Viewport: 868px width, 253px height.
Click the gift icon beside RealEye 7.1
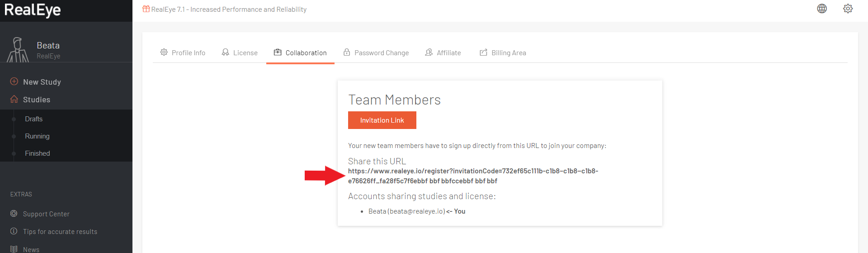146,9
